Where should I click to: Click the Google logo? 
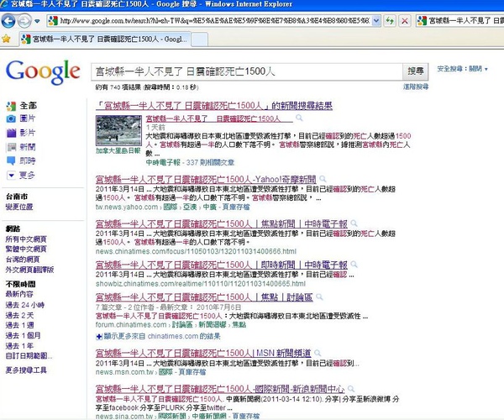pos(43,72)
